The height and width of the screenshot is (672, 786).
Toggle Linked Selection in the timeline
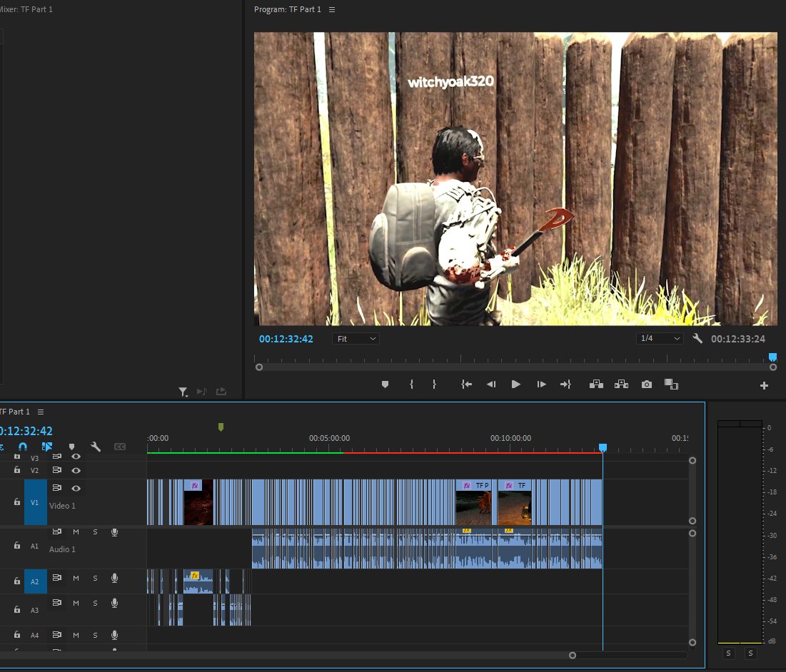coord(47,446)
